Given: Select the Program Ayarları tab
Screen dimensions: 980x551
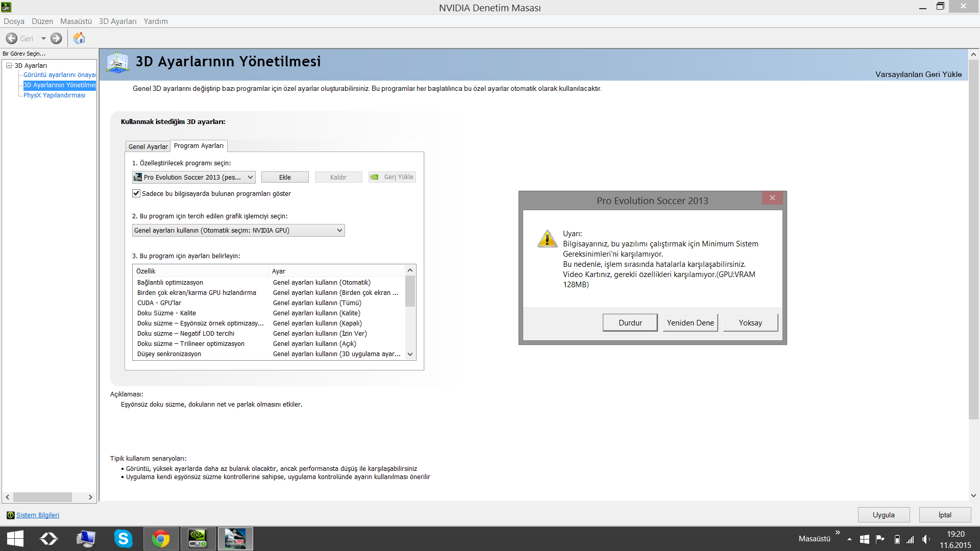Looking at the screenshot, I should point(199,146).
